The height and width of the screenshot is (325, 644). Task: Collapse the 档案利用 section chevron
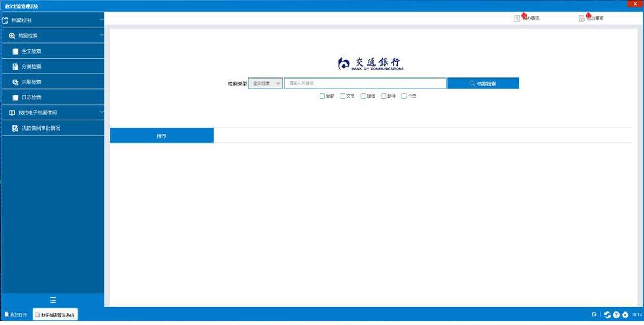(x=101, y=20)
